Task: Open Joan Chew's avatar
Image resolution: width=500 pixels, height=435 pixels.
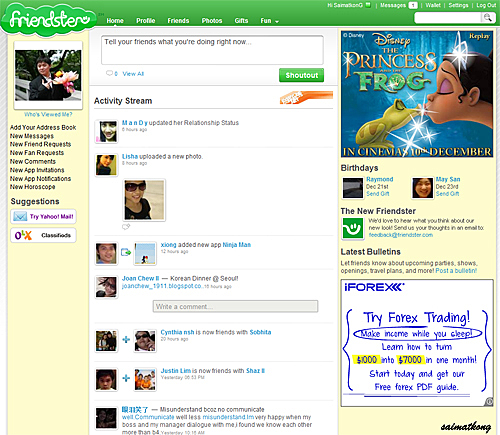Action: (x=106, y=287)
